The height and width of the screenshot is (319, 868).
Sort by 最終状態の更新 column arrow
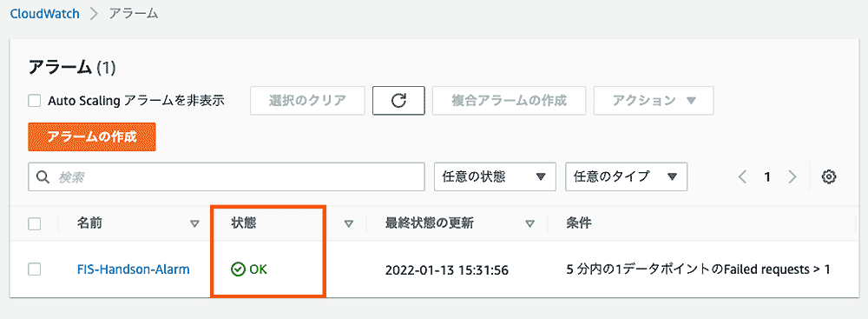click(529, 224)
